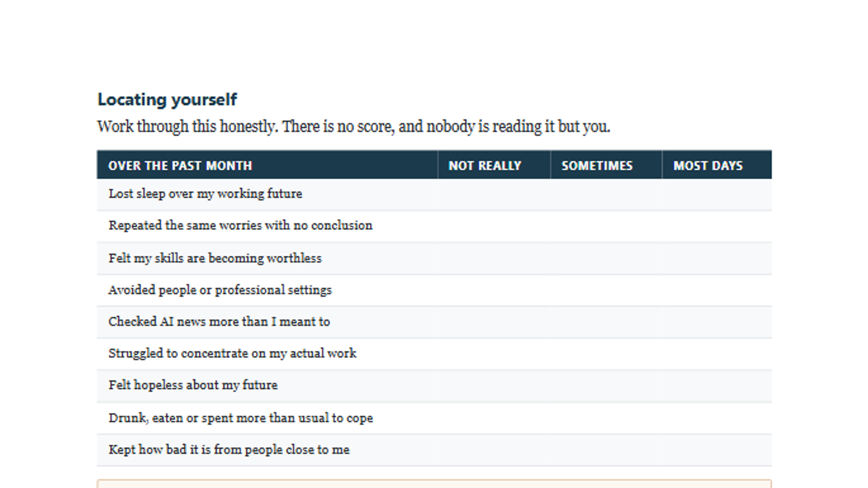Mark 'Sometimes' for repeated worries row
The width and height of the screenshot is (868, 488).
(x=606, y=226)
